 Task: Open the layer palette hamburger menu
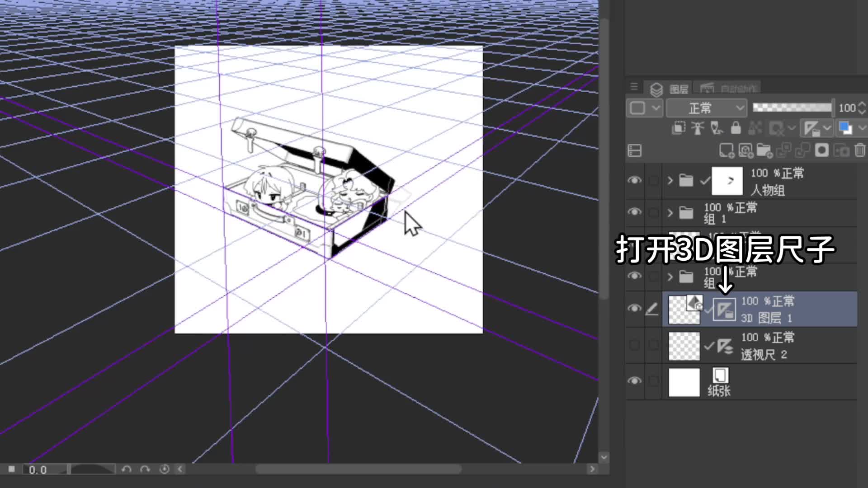tap(634, 87)
